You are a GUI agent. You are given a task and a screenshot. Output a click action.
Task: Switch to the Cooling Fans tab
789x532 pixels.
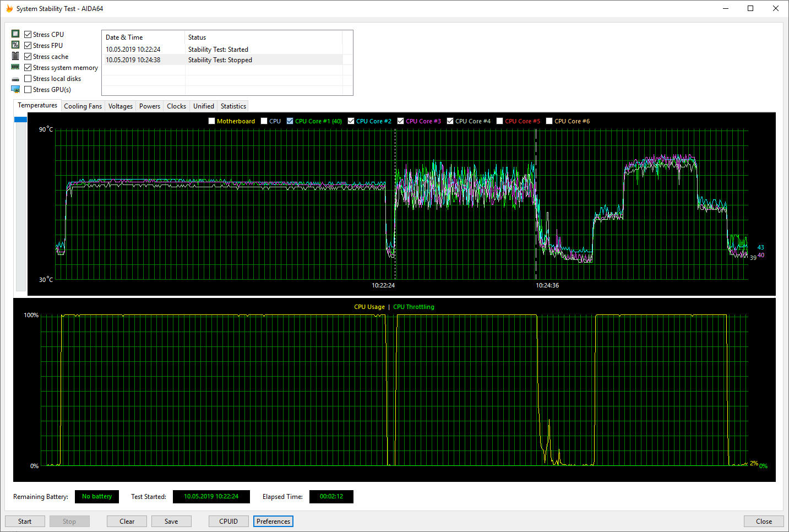[83, 106]
